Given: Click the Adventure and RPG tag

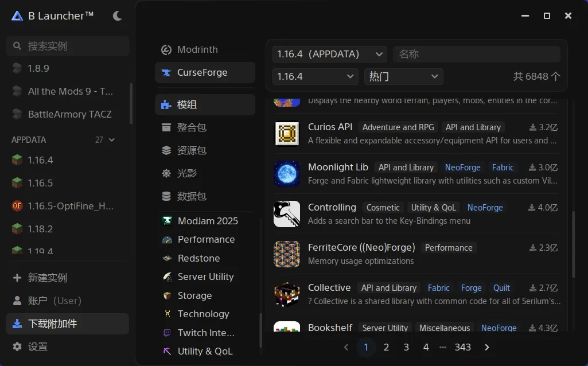Looking at the screenshot, I should coord(398,127).
